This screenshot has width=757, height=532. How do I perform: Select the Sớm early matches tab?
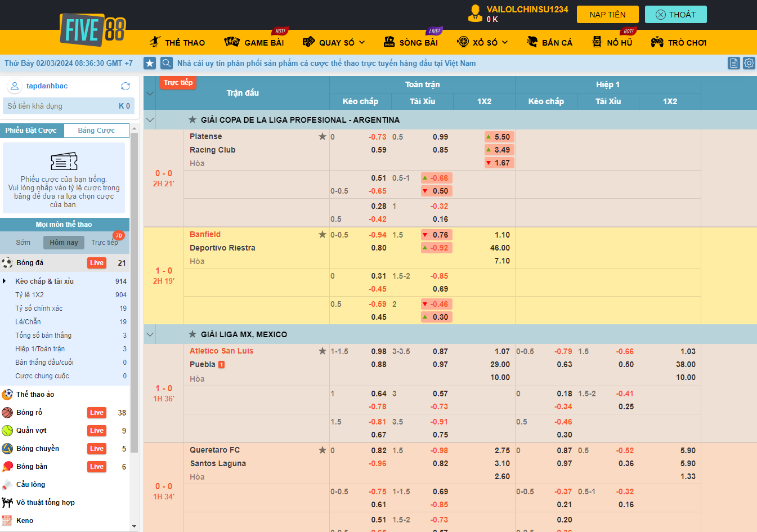[x=23, y=243]
